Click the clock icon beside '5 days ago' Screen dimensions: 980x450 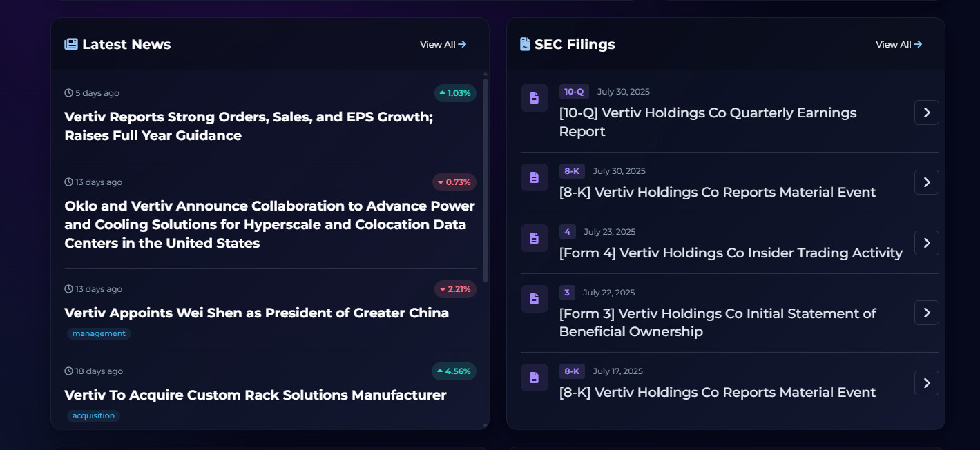tap(68, 93)
